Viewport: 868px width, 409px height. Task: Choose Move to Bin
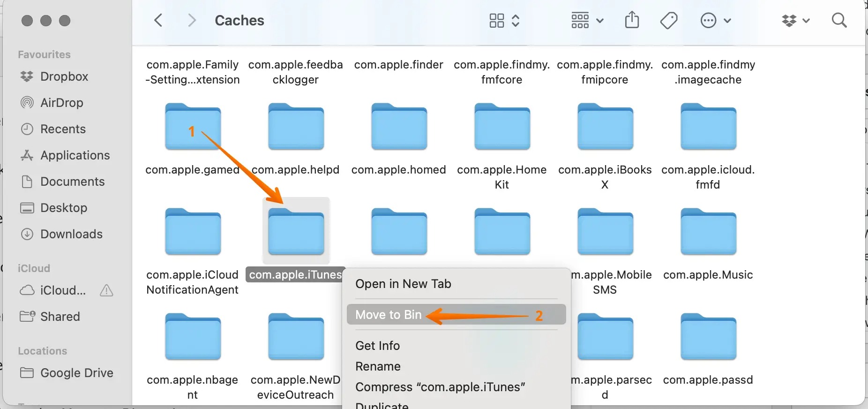(456, 315)
